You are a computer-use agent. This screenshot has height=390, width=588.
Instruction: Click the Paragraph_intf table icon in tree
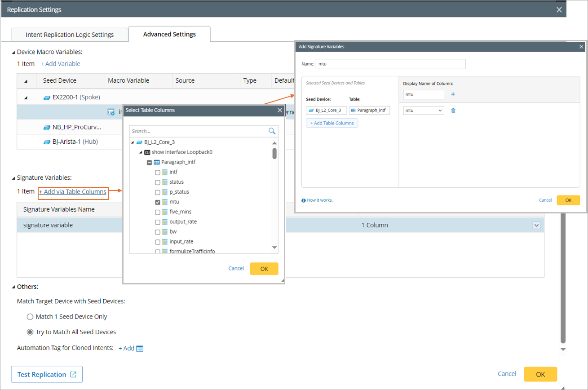(157, 162)
